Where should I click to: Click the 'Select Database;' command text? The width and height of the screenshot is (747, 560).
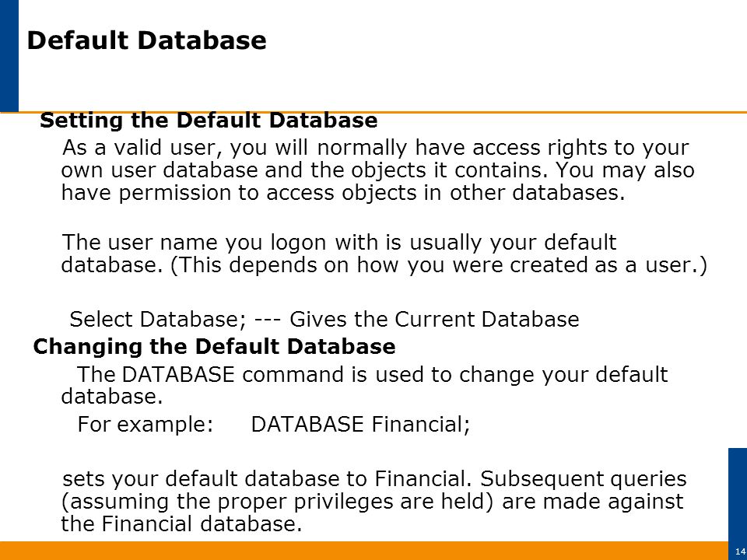tap(158, 319)
